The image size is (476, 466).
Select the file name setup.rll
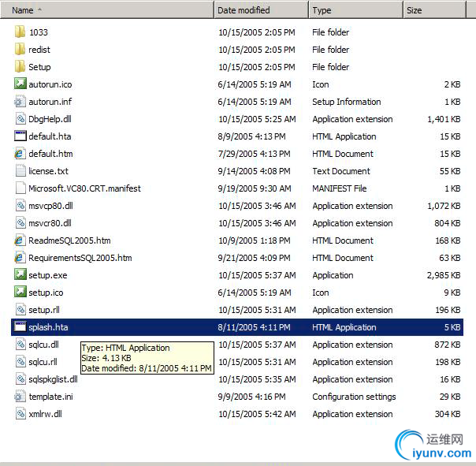tap(44, 310)
